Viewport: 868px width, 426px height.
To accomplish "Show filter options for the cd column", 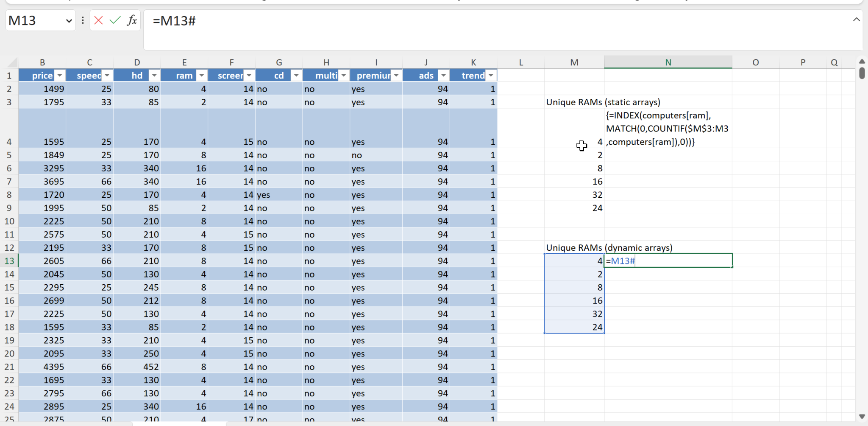I will tap(296, 76).
